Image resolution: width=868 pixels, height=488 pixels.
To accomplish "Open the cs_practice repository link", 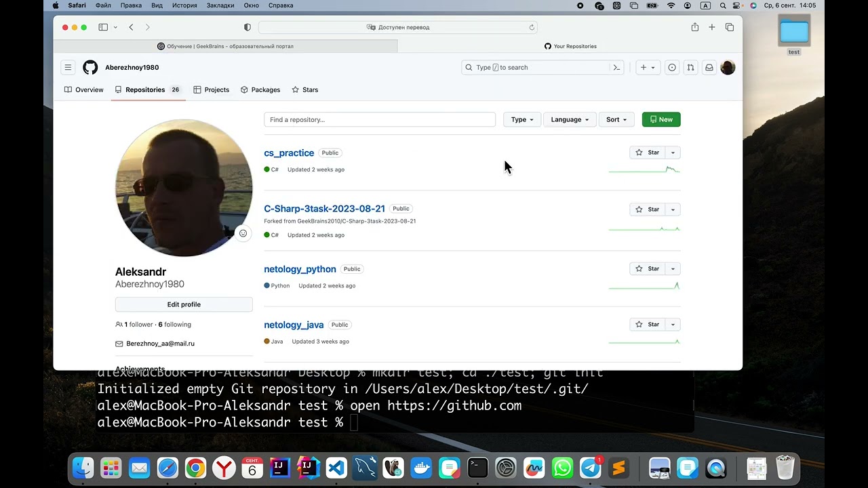I will pyautogui.click(x=289, y=153).
